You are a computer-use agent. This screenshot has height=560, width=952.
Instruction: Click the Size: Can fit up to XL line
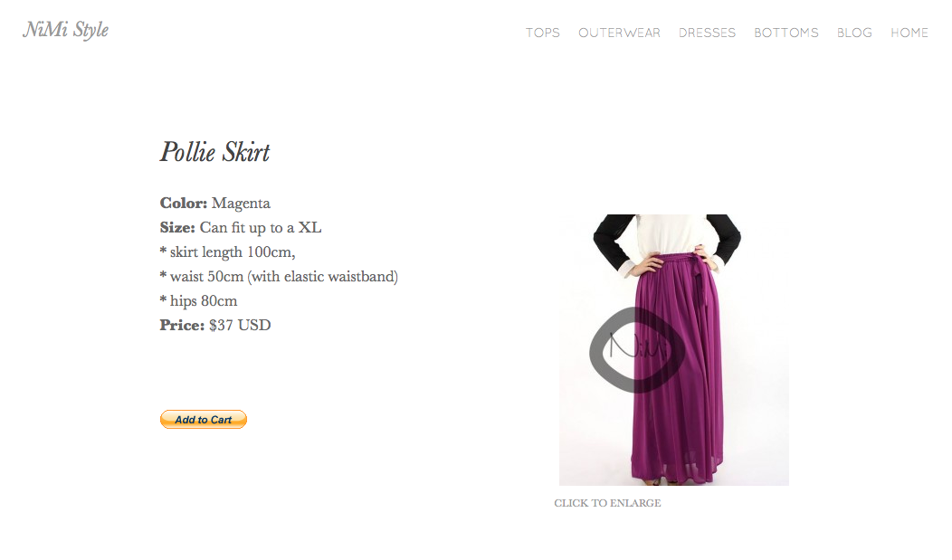click(x=241, y=227)
